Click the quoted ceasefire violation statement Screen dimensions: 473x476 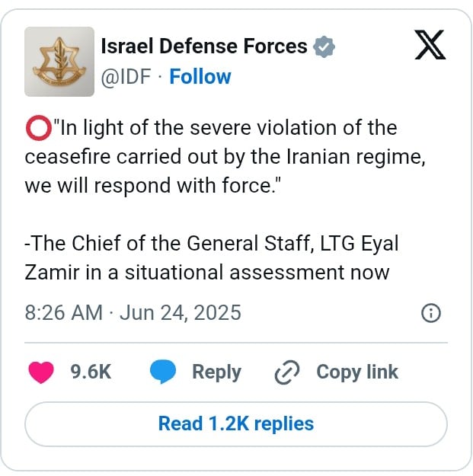(x=225, y=156)
